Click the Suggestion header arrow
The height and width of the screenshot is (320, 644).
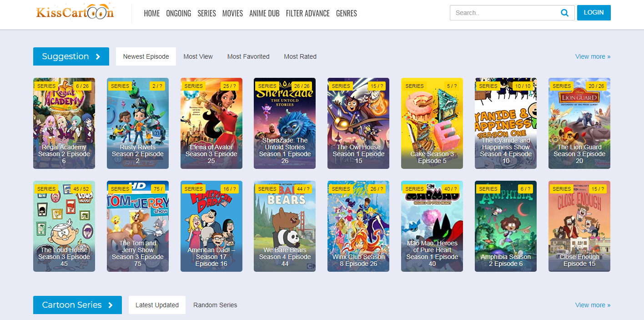(x=98, y=56)
